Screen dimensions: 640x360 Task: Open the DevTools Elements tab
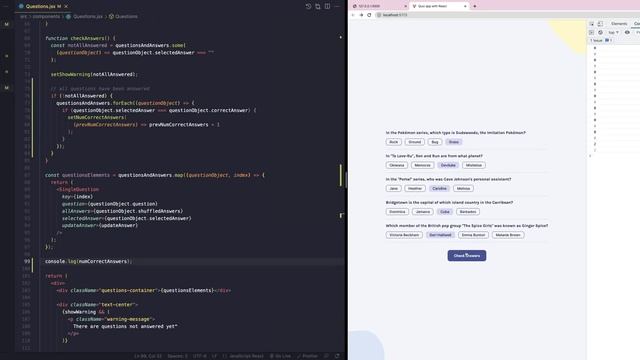[619, 24]
